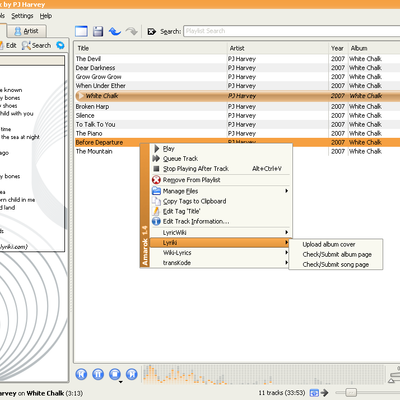Click the clear search field icon
This screenshot has width=400, height=400.
point(152,31)
